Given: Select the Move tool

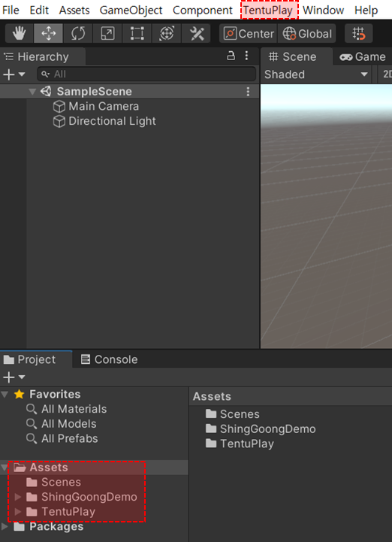Looking at the screenshot, I should (x=48, y=34).
